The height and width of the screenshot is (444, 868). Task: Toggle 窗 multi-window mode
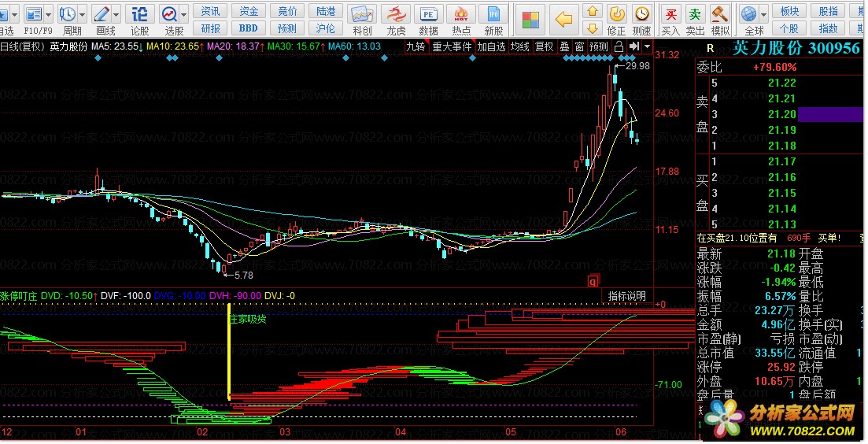[580, 47]
